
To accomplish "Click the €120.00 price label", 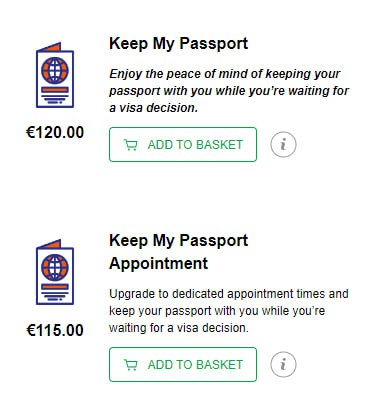I will [x=55, y=132].
